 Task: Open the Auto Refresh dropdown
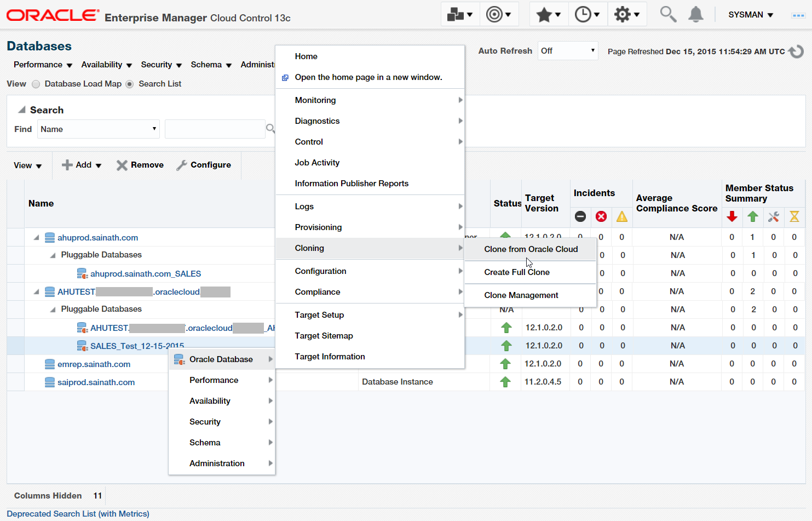tap(568, 51)
